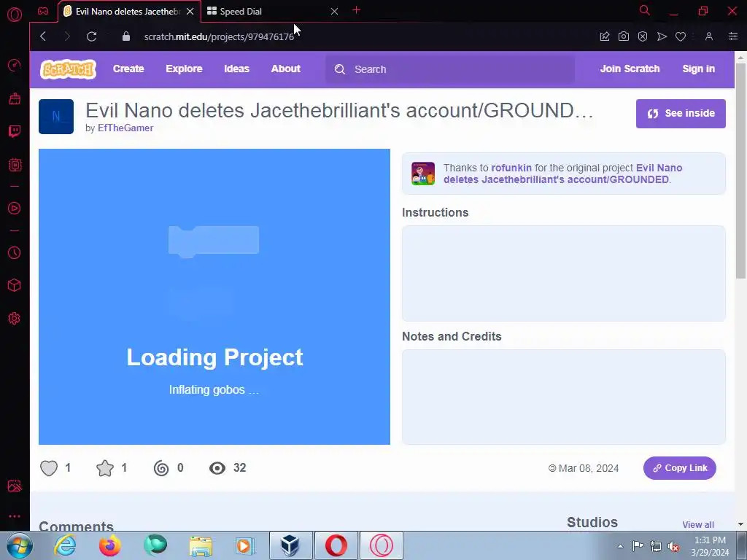This screenshot has width=747, height=560.
Task: Close the Speed Dial tab
Action: [x=334, y=12]
